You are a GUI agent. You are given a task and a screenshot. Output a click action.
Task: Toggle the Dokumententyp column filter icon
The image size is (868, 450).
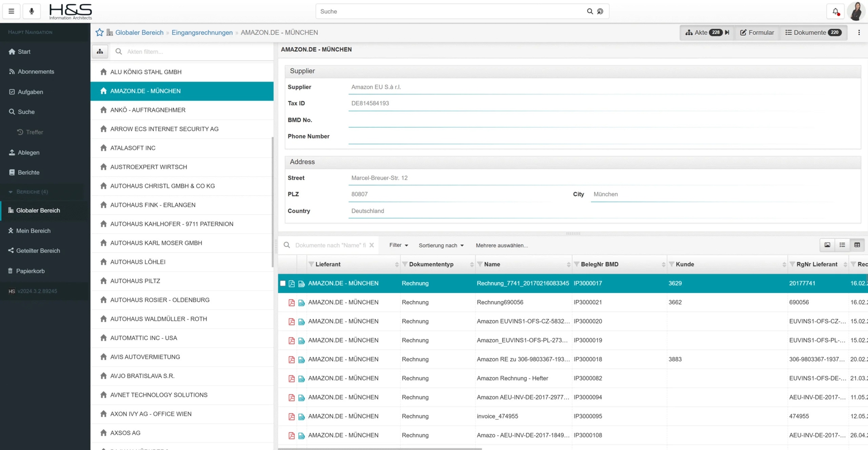pos(405,264)
